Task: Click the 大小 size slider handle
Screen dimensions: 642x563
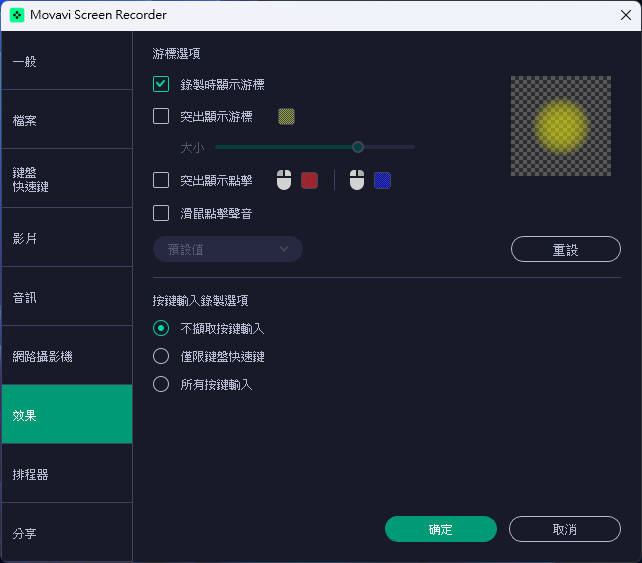Action: [x=358, y=147]
